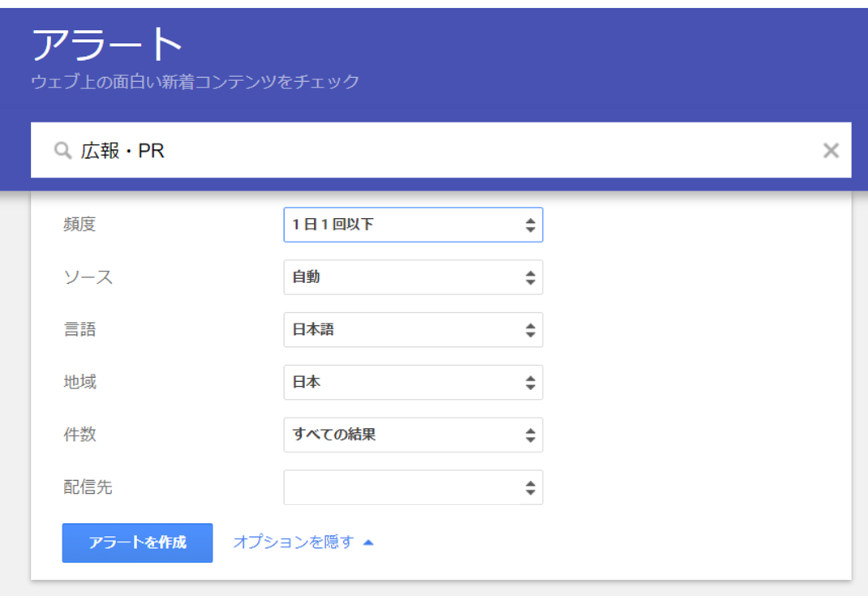Screen dimensions: 868x596
Task: Open the 件数 dropdown showing すべての結果
Action: coord(413,435)
